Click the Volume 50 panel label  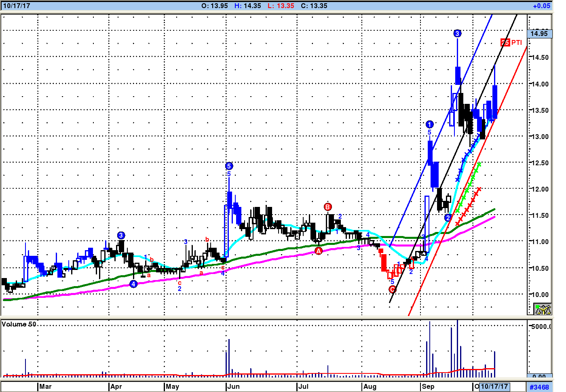click(x=19, y=324)
